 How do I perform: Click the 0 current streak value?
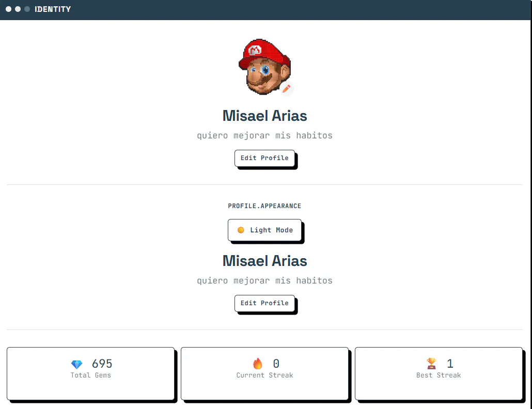tap(276, 364)
